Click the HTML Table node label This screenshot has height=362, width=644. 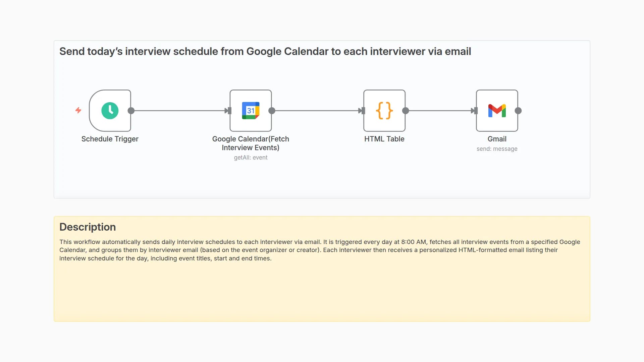[x=384, y=139]
